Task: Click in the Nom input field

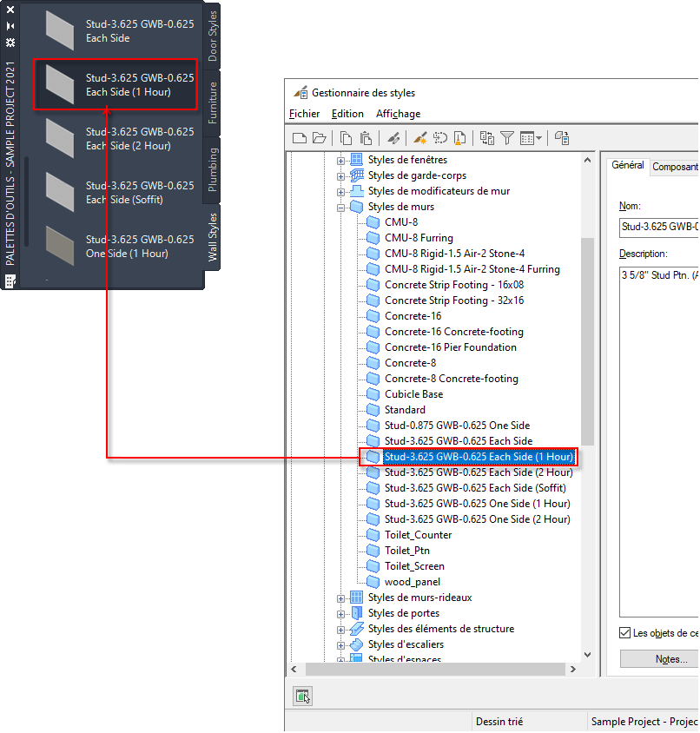Action: coord(659,227)
